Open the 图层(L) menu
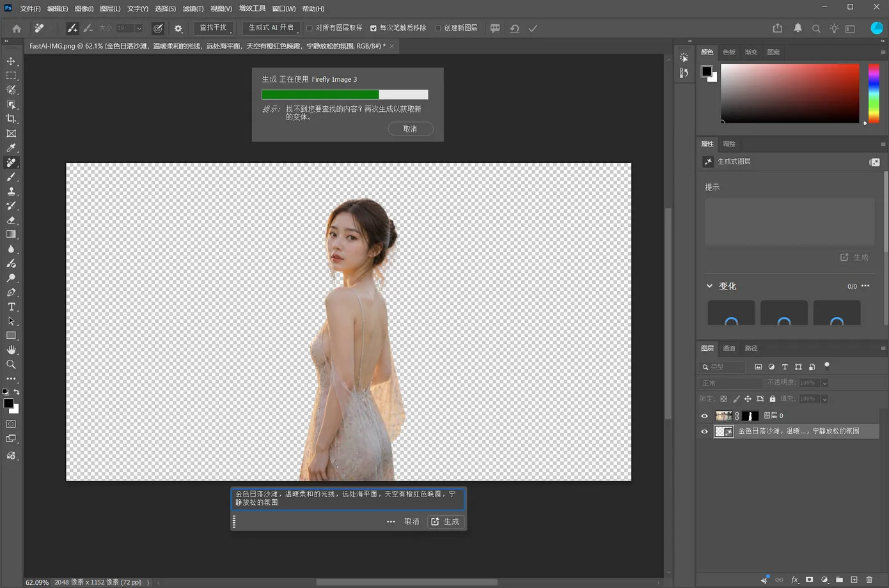The height and width of the screenshot is (588, 889). tap(110, 9)
